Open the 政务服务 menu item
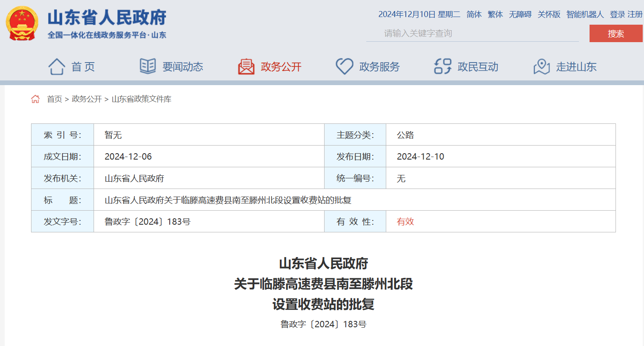 pyautogui.click(x=379, y=67)
